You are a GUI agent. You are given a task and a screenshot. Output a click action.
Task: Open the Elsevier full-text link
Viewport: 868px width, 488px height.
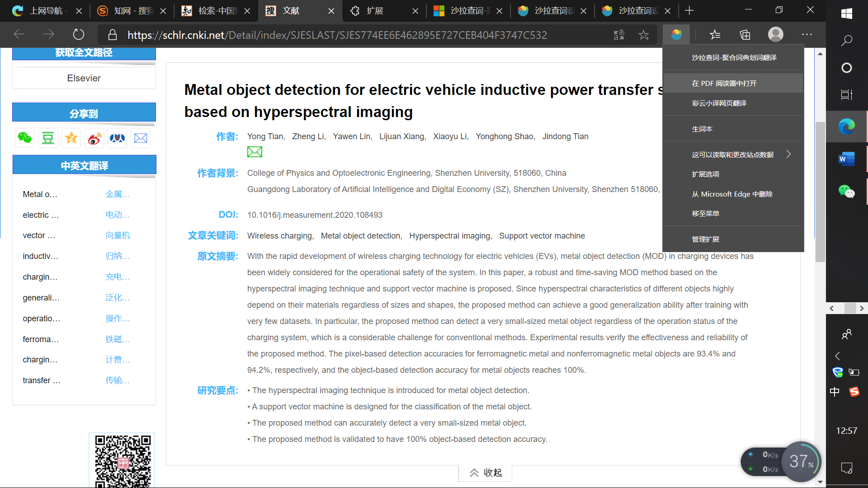pyautogui.click(x=84, y=78)
